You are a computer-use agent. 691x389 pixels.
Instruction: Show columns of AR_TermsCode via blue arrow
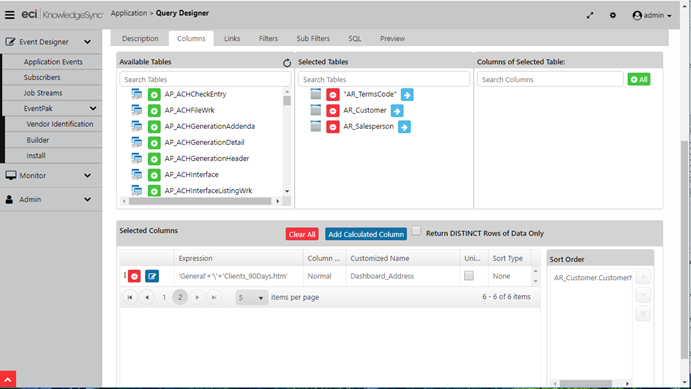coord(407,95)
